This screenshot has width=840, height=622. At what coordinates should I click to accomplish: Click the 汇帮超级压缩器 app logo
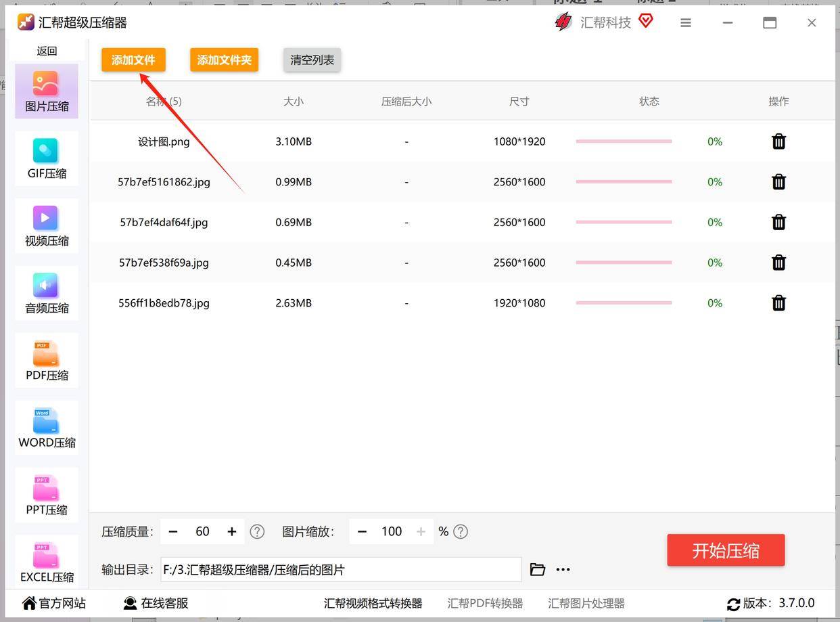point(26,22)
